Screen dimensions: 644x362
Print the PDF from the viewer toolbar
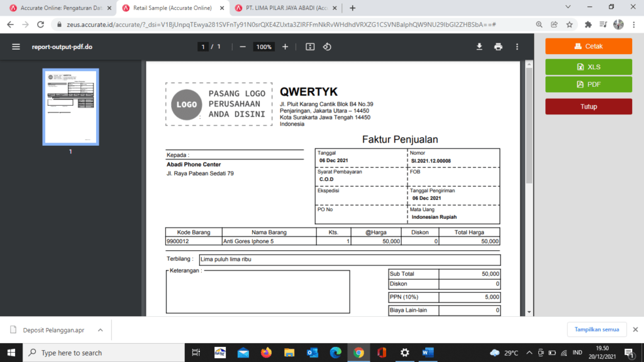pyautogui.click(x=498, y=47)
